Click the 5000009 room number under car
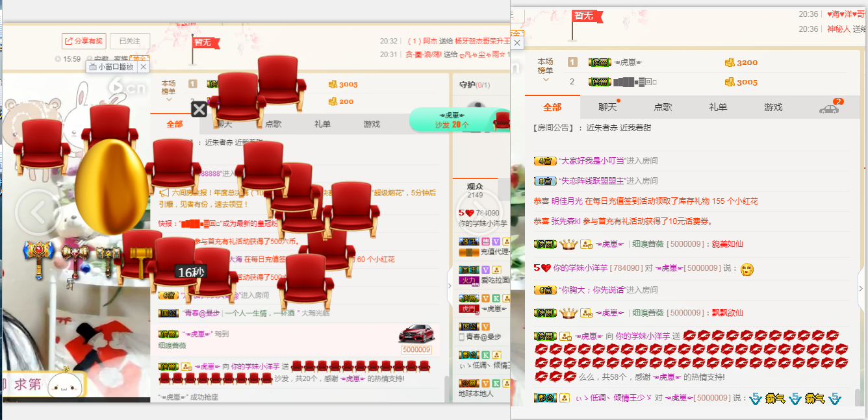This screenshot has height=420, width=868. (x=416, y=350)
